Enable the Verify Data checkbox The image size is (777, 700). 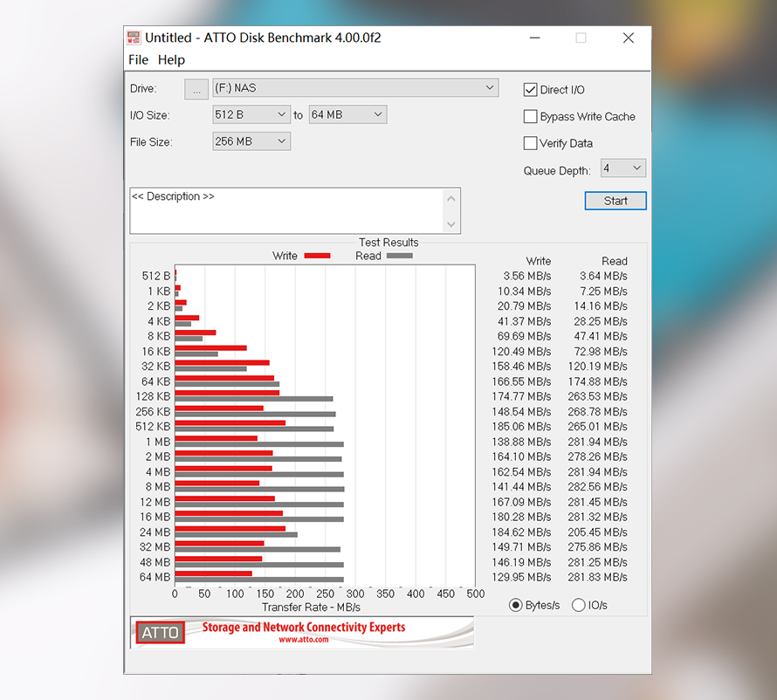530,143
